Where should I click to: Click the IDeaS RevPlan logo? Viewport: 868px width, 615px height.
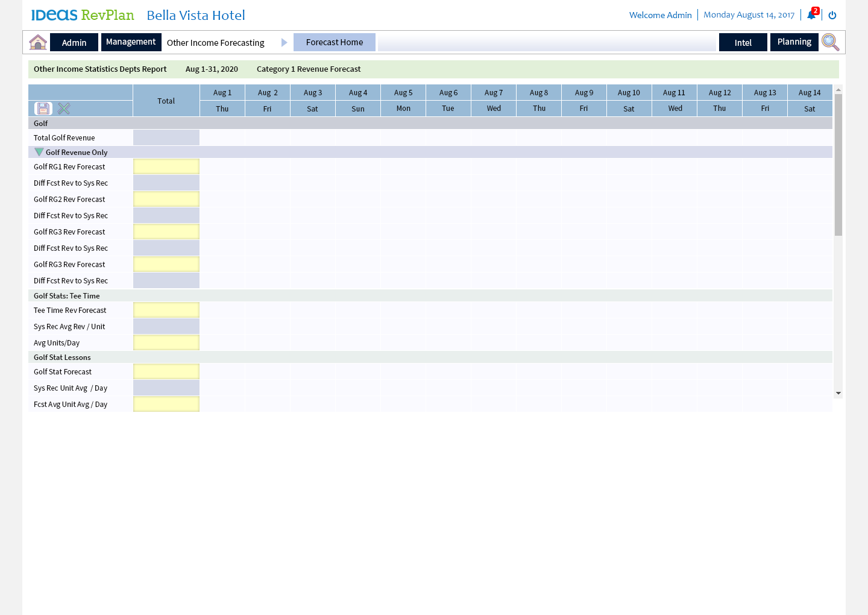[x=83, y=15]
